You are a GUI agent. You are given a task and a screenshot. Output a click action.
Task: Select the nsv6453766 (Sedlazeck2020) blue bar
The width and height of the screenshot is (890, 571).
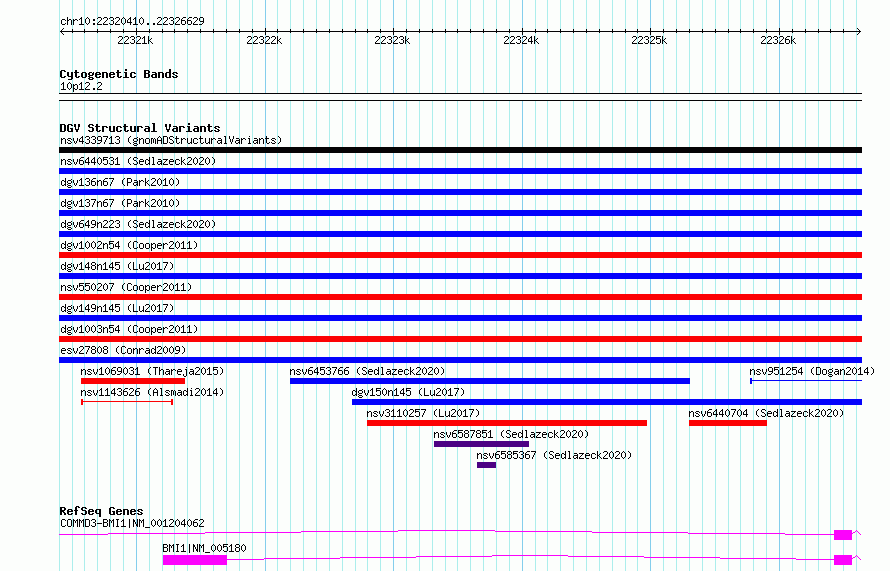point(490,381)
